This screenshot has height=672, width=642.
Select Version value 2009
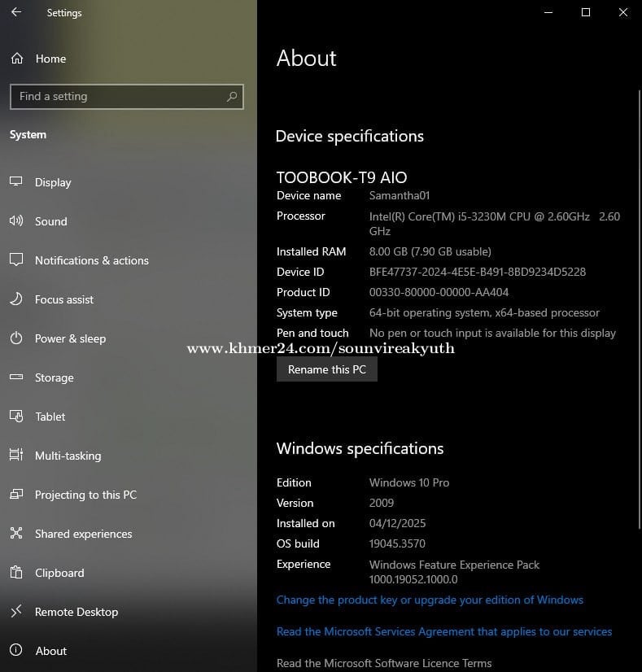point(382,503)
